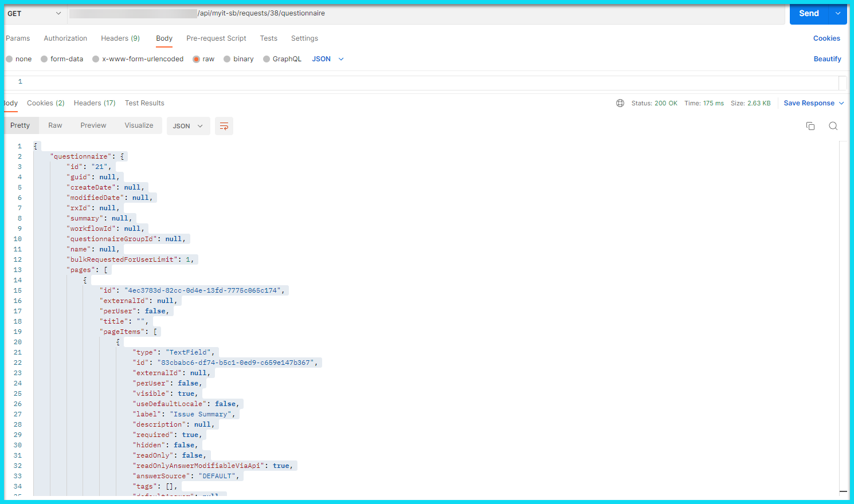Switch to the response Headers (17) tab
Viewport: 854px width, 504px height.
[x=95, y=103]
